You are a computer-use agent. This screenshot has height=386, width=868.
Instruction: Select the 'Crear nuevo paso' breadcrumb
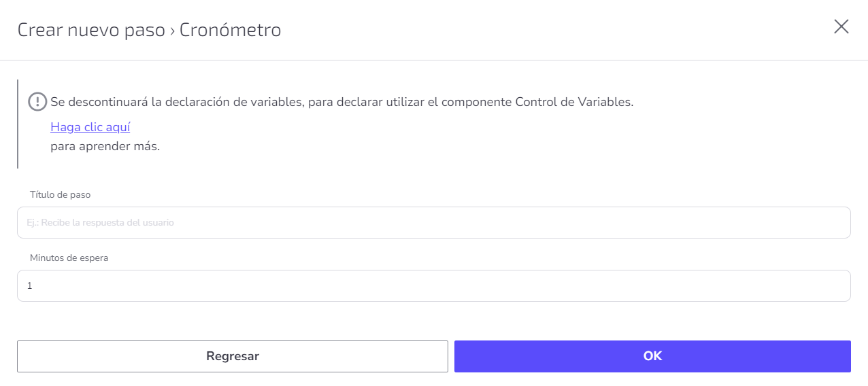click(x=91, y=30)
